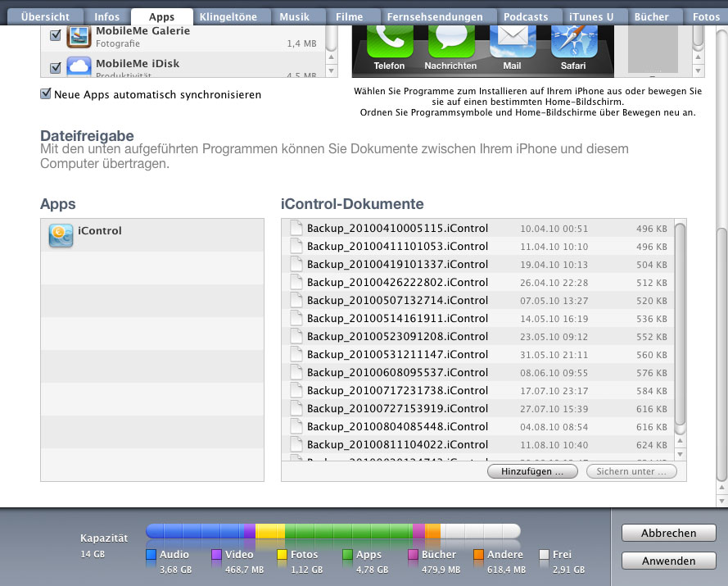
Task: Click the Nachrichten app icon
Action: click(x=451, y=41)
